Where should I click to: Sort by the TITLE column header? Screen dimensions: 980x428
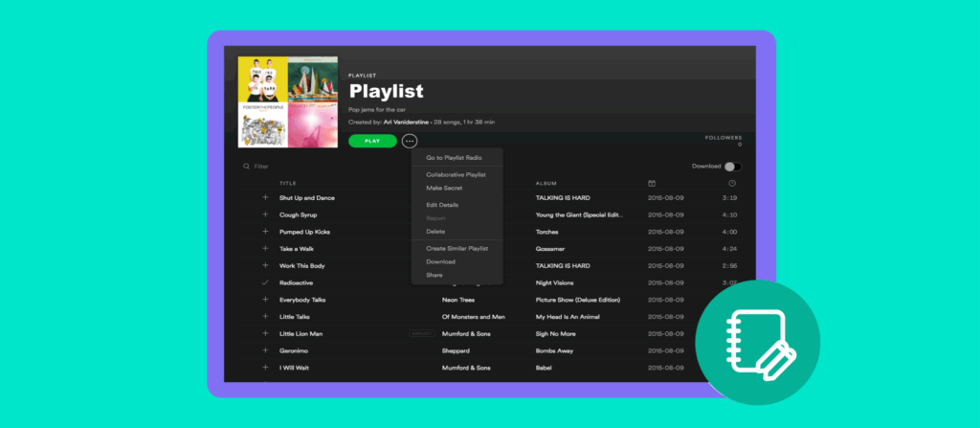point(287,183)
